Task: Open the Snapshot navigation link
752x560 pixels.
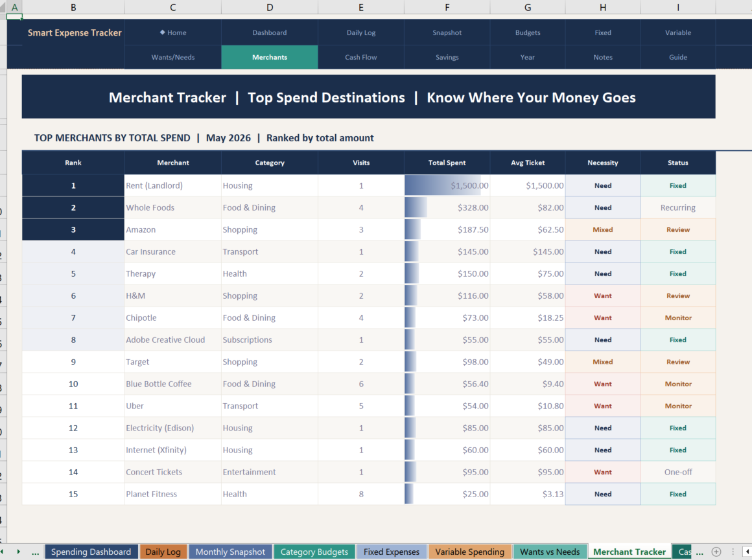Action: [447, 32]
